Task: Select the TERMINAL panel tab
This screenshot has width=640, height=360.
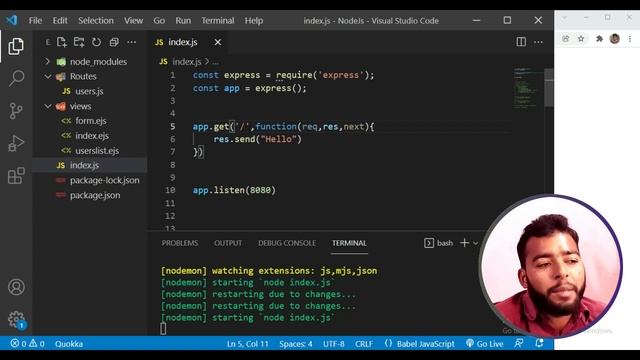Action: pyautogui.click(x=349, y=243)
